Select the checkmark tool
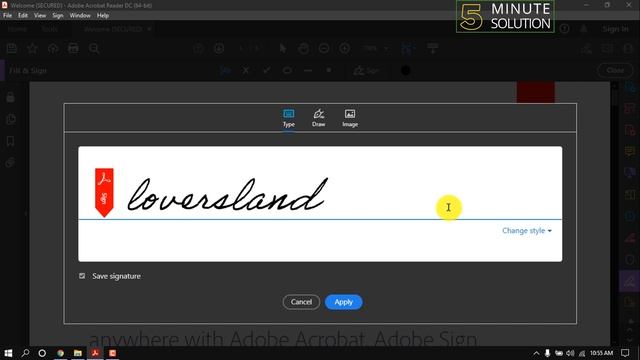This screenshot has width=640, height=360. [267, 71]
